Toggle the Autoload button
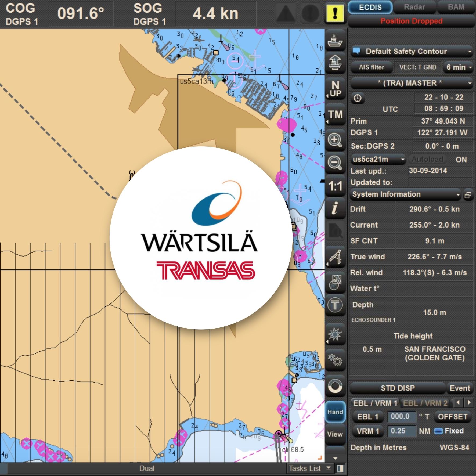The height and width of the screenshot is (476, 476). tap(427, 159)
